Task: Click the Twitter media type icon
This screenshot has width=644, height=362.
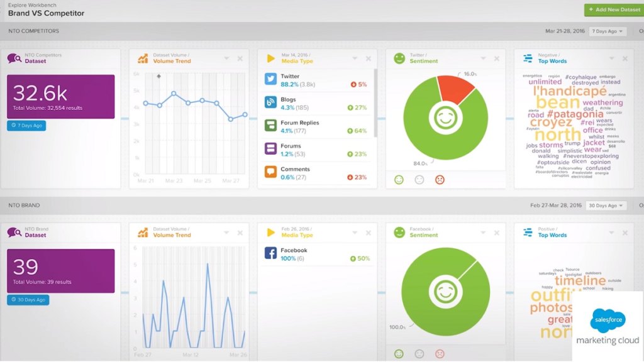Action: [271, 79]
